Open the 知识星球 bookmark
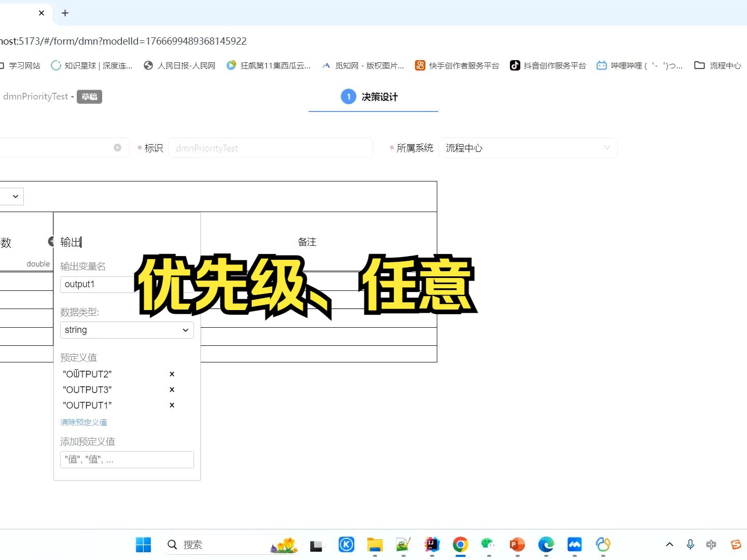This screenshot has height=560, width=747. click(92, 65)
